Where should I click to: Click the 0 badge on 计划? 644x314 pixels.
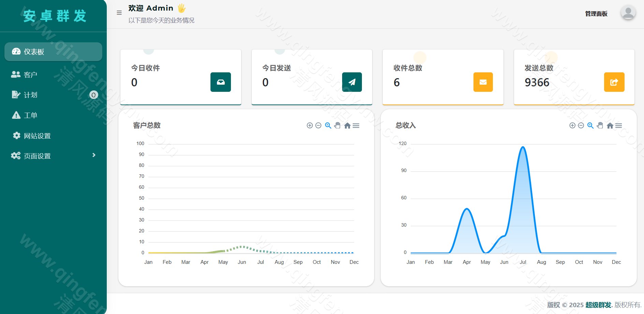click(x=93, y=95)
